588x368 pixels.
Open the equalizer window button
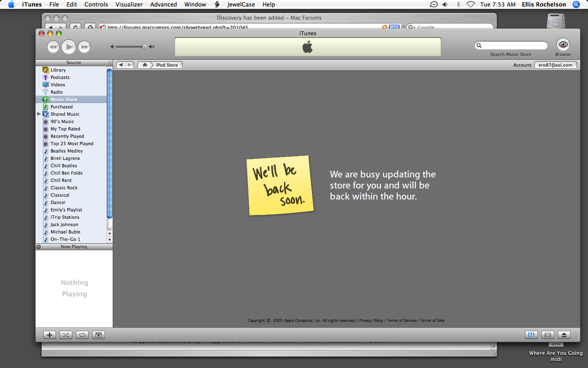531,335
